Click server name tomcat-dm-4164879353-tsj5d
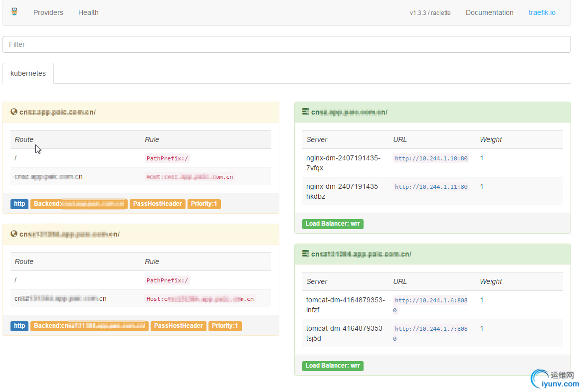This screenshot has width=582, height=392. pos(346,333)
